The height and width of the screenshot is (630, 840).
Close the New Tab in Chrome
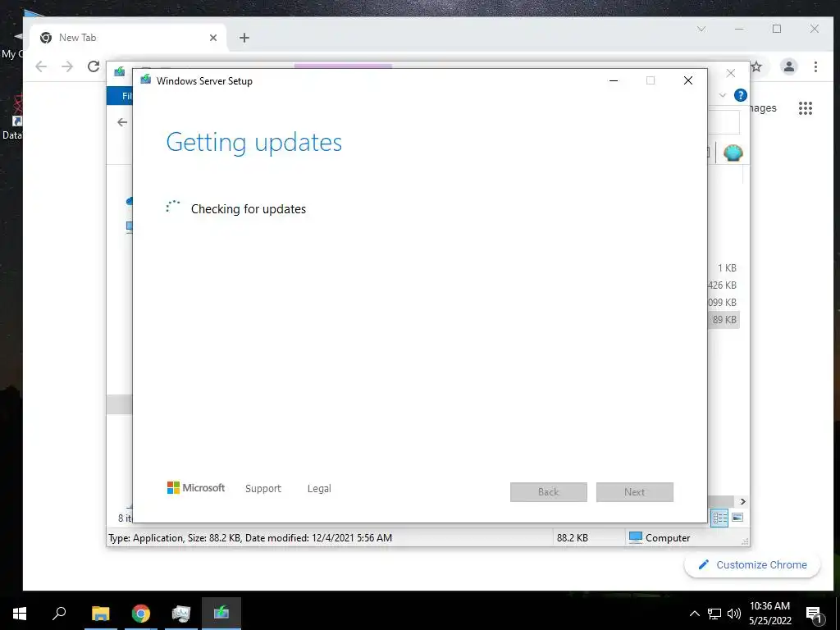213,38
